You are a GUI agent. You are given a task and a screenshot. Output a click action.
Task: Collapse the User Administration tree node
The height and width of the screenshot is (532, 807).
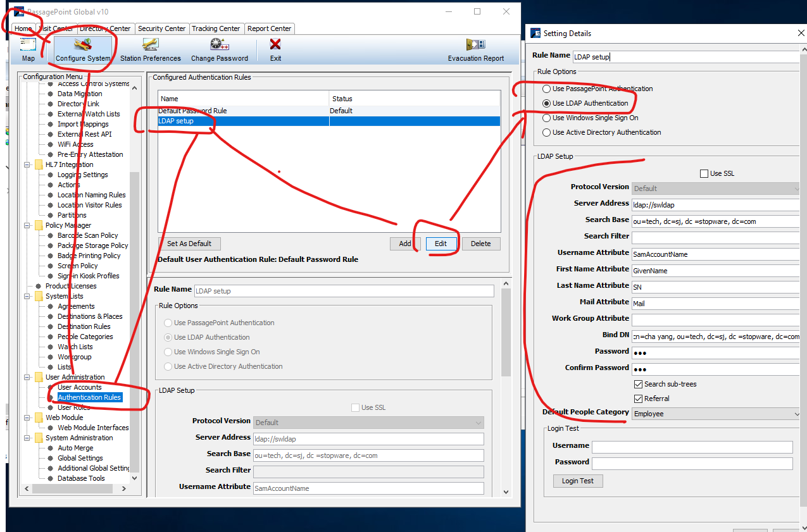[27, 377]
